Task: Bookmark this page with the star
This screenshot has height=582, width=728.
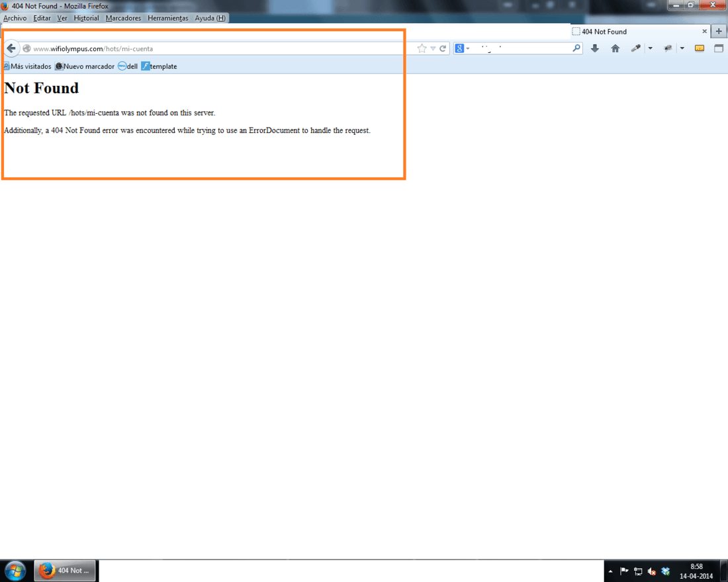Action: [422, 48]
